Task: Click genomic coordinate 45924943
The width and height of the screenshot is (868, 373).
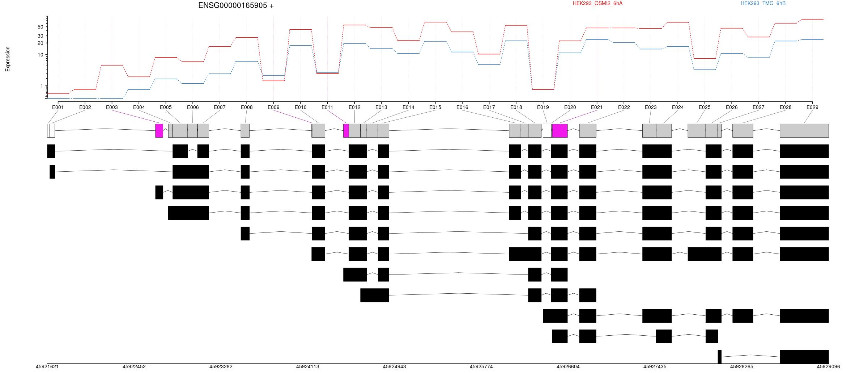Action: tap(394, 366)
